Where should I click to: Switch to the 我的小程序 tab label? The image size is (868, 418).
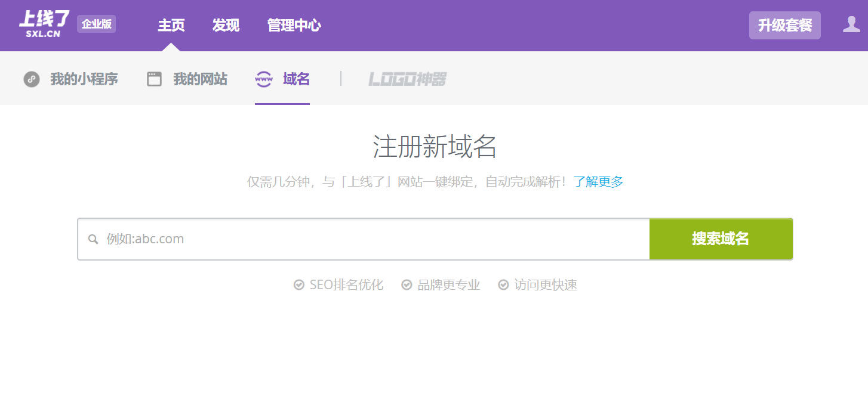click(x=84, y=79)
